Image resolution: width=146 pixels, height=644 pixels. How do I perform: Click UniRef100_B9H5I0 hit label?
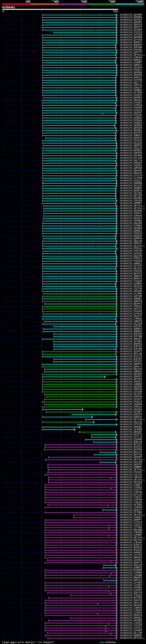(x=131, y=42)
